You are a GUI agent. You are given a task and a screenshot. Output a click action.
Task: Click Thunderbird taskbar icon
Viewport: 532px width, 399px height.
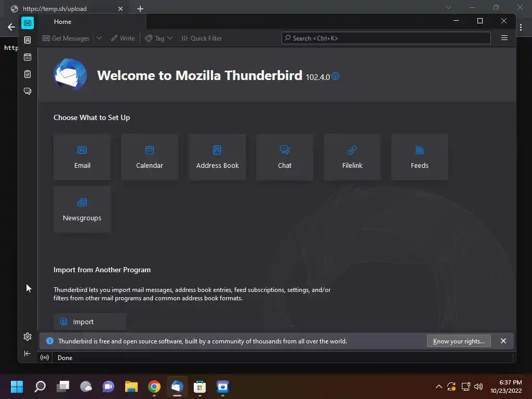point(177,387)
